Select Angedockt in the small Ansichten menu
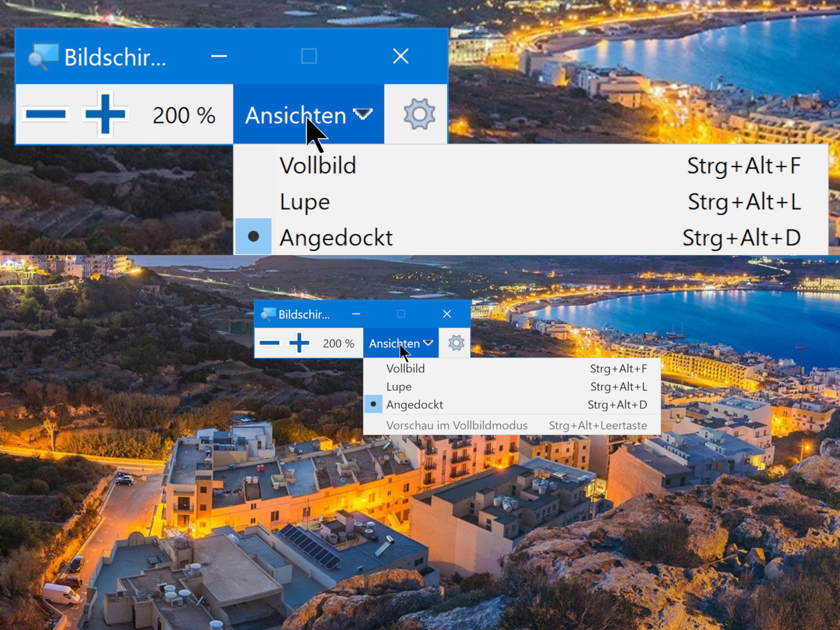 (x=512, y=405)
